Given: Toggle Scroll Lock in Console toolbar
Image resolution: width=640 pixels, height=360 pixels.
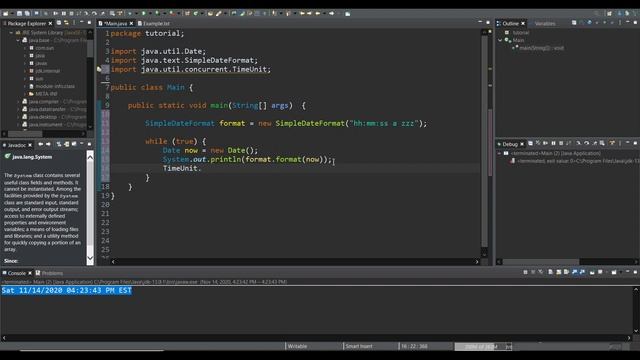Looking at the screenshot, I should tap(558, 272).
